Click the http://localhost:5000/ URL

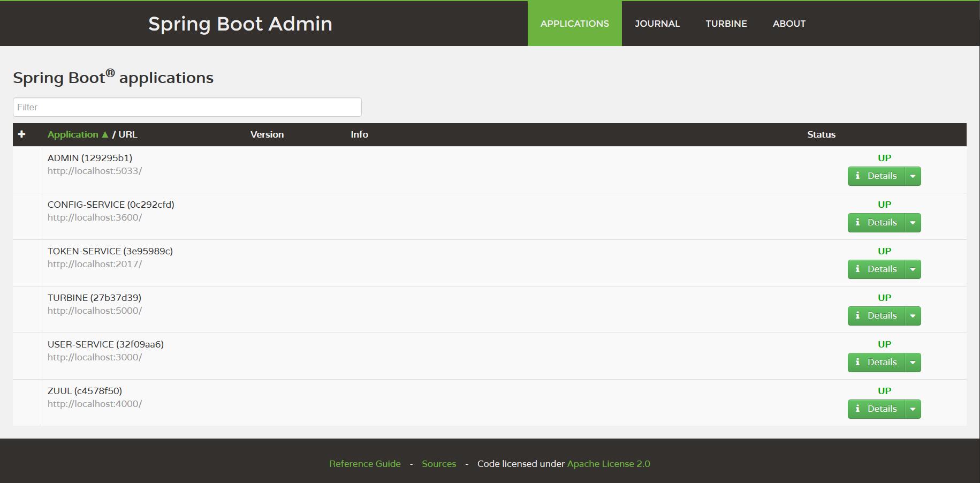95,311
